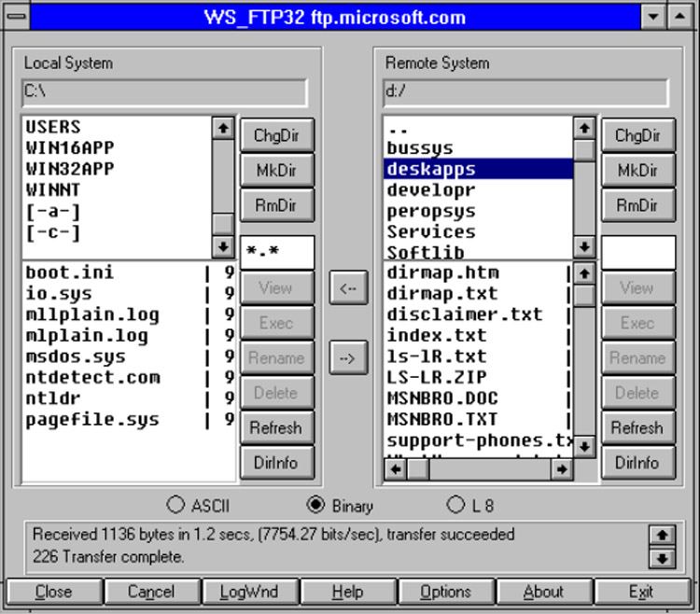Click the Exit button

(642, 592)
